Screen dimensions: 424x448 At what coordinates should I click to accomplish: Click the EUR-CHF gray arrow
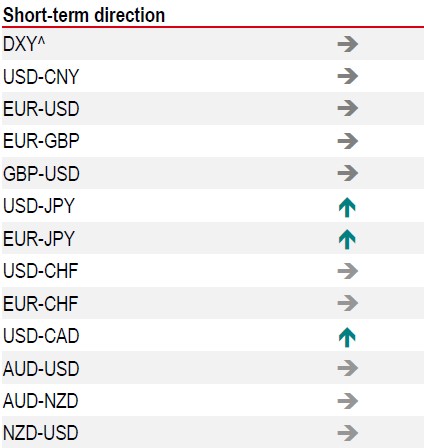348,303
